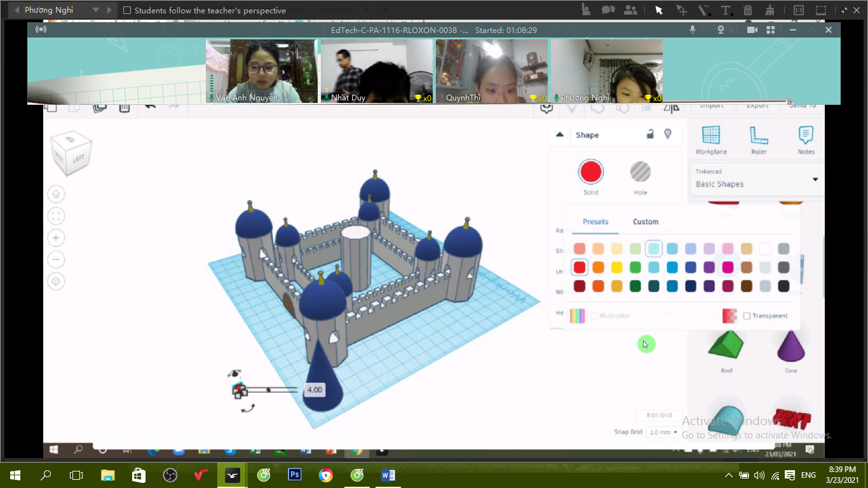Click the grid layout view icon

[x=771, y=30]
